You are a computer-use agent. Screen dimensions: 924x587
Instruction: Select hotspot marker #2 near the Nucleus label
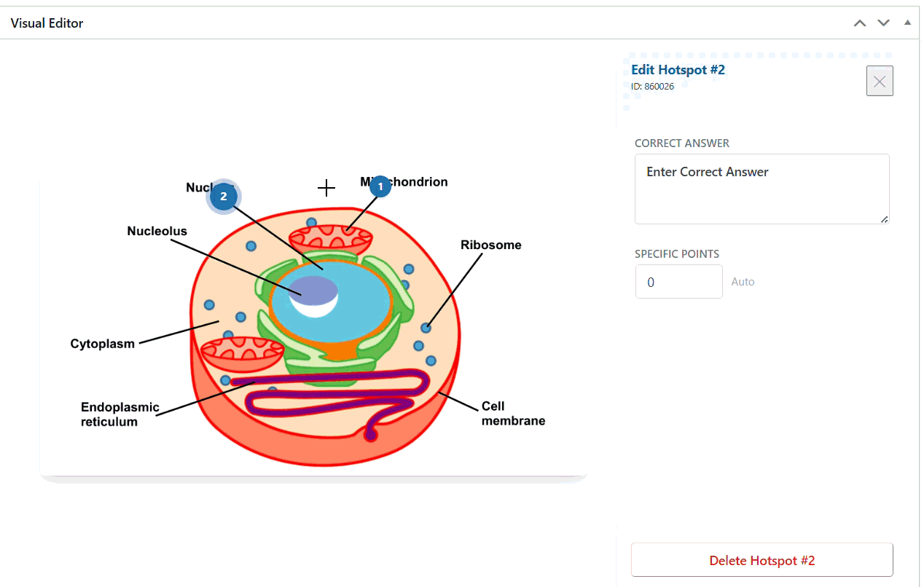223,196
